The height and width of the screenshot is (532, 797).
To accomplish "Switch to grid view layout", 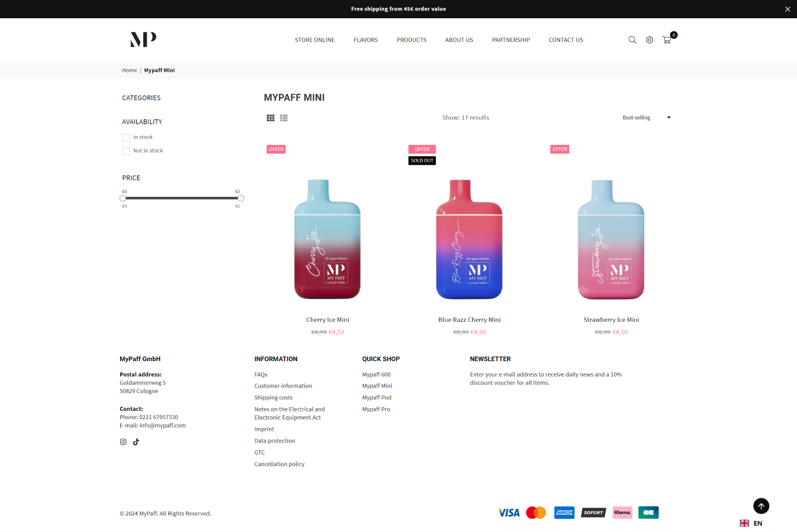I will click(x=271, y=118).
